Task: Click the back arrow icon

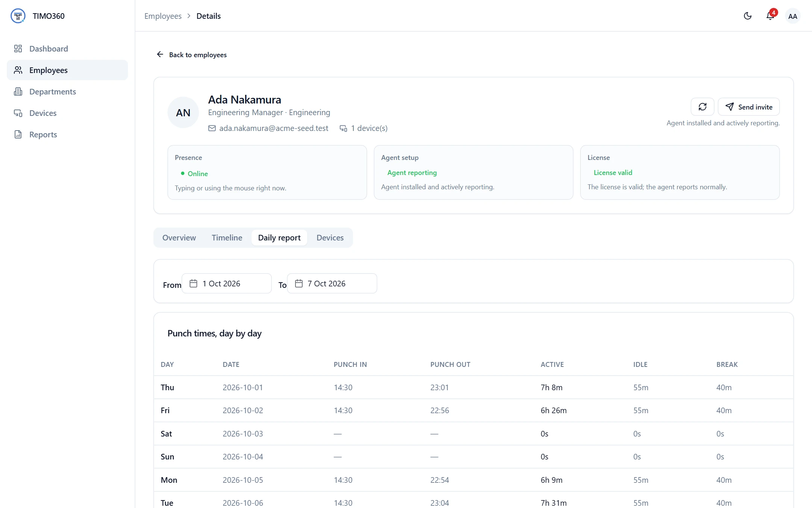Action: tap(160, 55)
